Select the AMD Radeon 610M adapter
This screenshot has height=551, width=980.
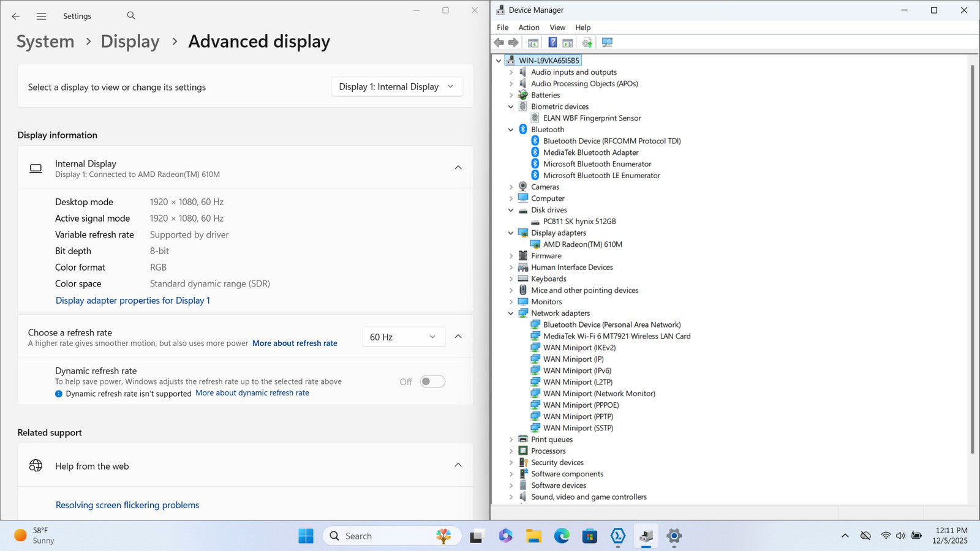pyautogui.click(x=582, y=244)
